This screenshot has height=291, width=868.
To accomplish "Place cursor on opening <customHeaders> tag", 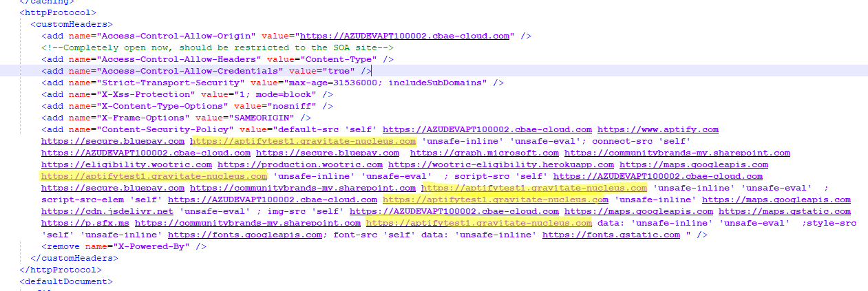I will click(72, 24).
